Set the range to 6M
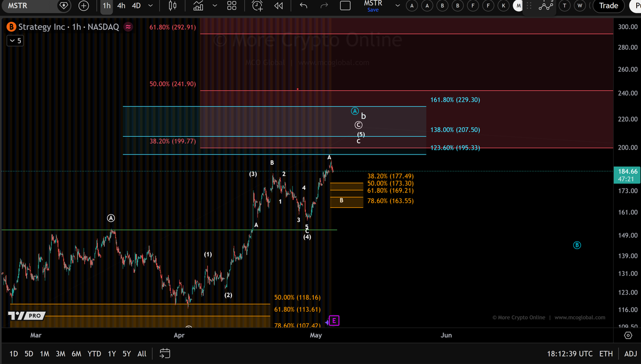 [x=76, y=354]
